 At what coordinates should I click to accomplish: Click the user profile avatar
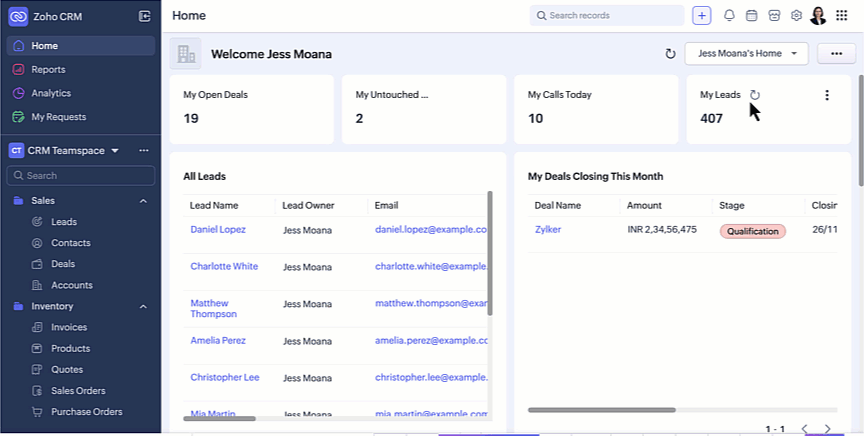pos(818,16)
